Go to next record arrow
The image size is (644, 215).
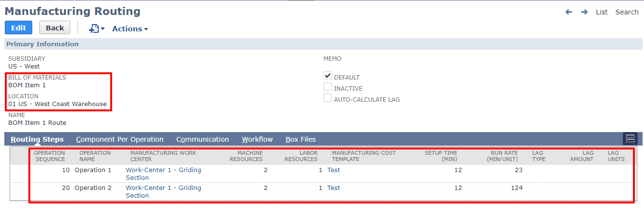click(584, 12)
